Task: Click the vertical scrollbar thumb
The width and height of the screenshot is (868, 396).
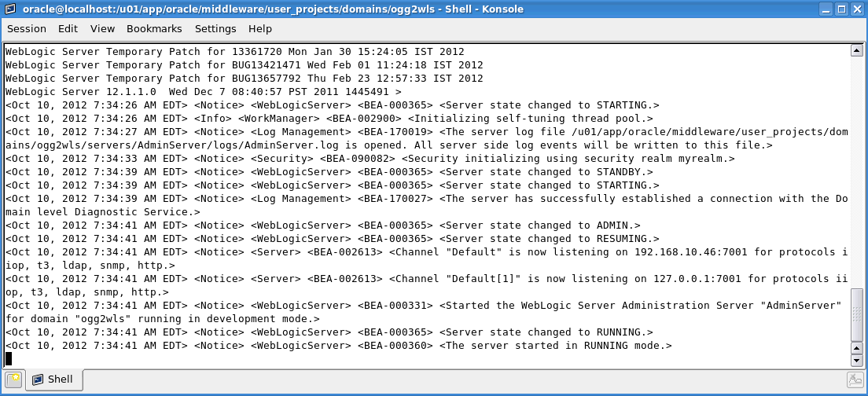Action: 857,314
